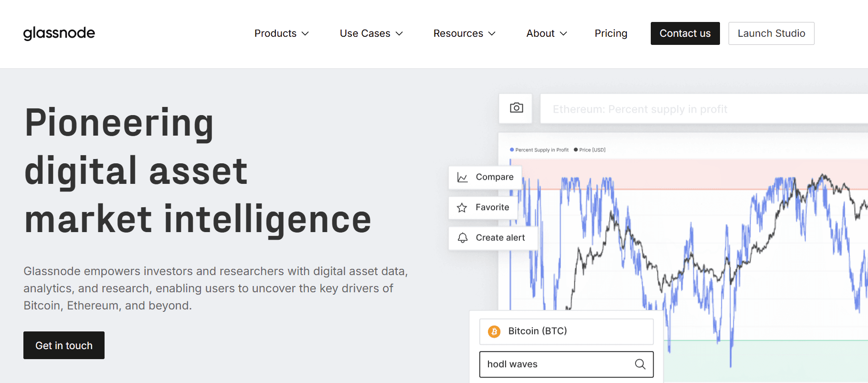Expand the Resources chevron
Screen dimensions: 868x383
492,33
